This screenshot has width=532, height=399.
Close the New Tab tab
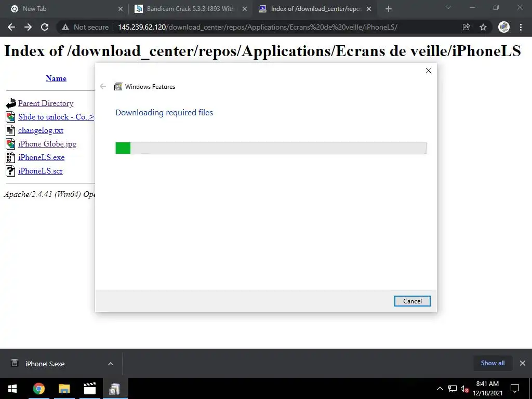pyautogui.click(x=120, y=9)
